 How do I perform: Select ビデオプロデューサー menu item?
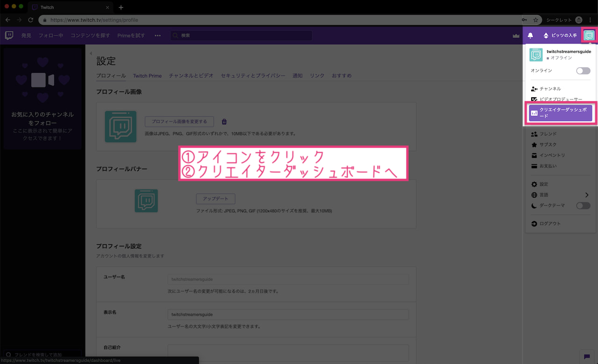click(x=561, y=100)
